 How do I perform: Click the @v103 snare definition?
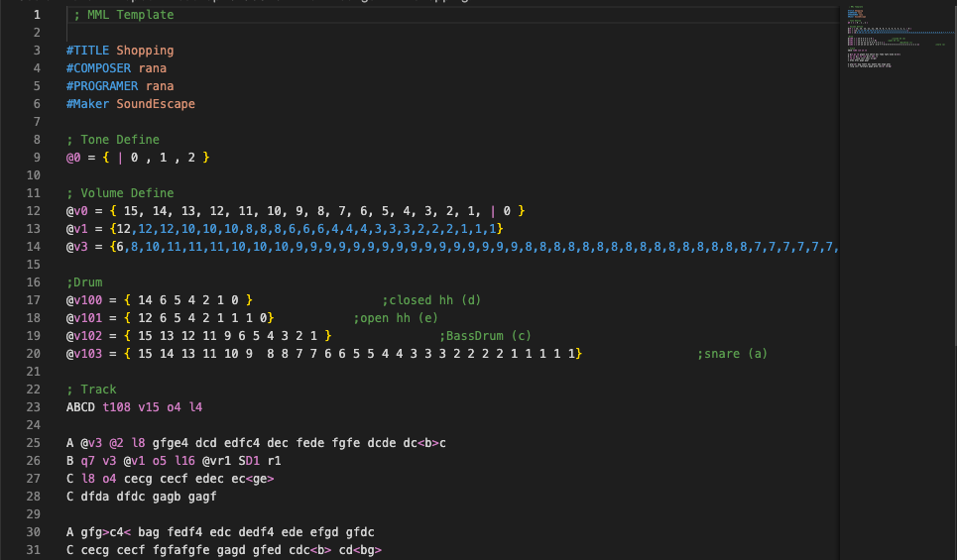[x=84, y=354]
